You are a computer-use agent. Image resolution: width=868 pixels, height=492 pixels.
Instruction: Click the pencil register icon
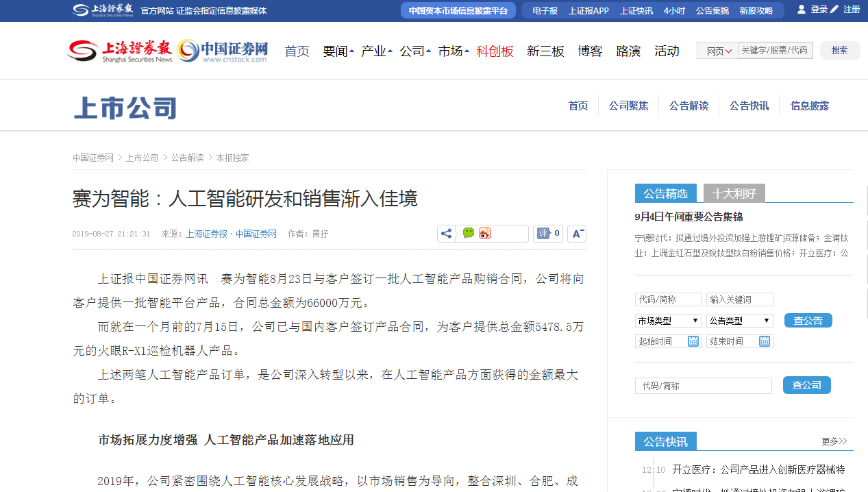tap(834, 10)
